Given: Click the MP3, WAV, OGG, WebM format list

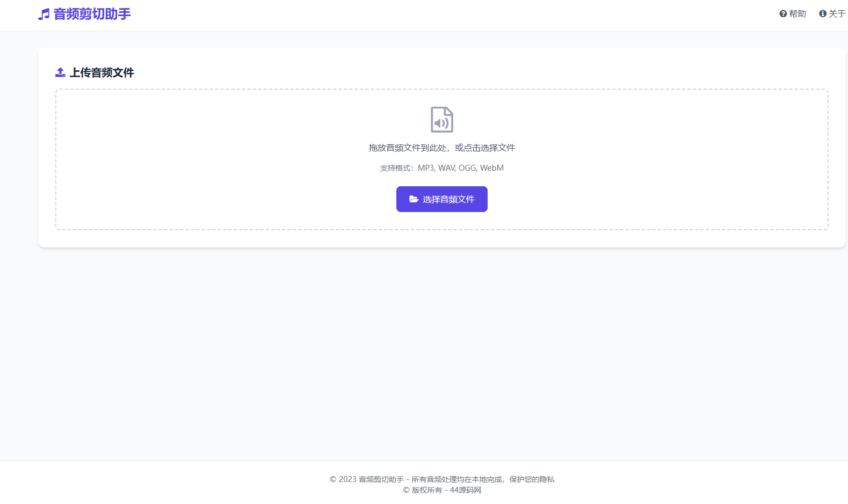Looking at the screenshot, I should tap(460, 168).
